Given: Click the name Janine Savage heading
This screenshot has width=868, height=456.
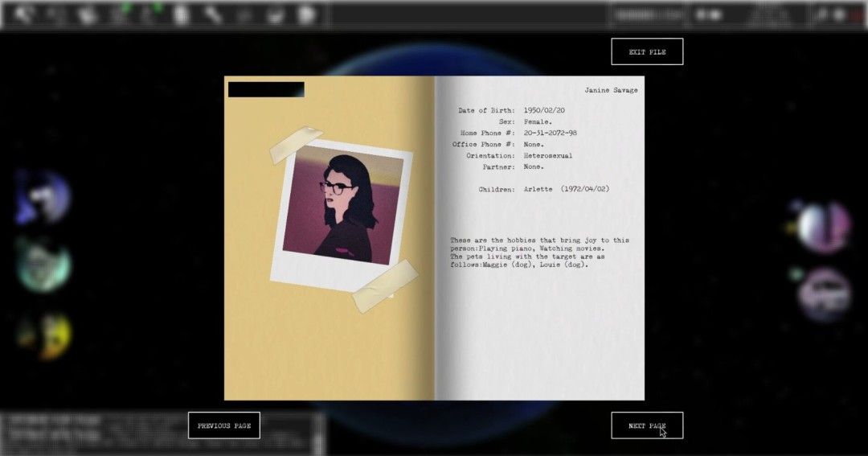Looking at the screenshot, I should [611, 90].
